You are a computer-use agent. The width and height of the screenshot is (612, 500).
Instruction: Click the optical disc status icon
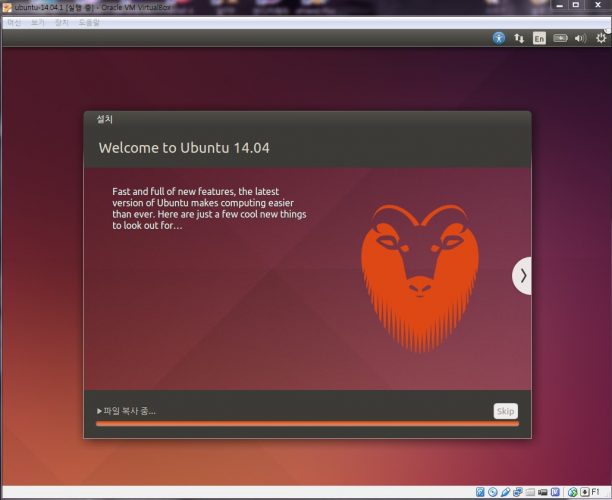coord(494,492)
